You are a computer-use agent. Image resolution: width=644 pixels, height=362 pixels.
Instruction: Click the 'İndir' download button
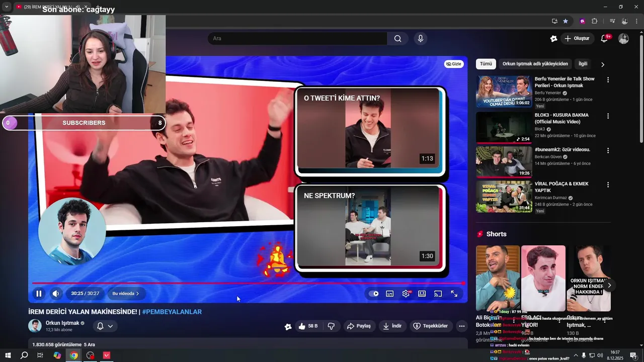[x=392, y=326]
